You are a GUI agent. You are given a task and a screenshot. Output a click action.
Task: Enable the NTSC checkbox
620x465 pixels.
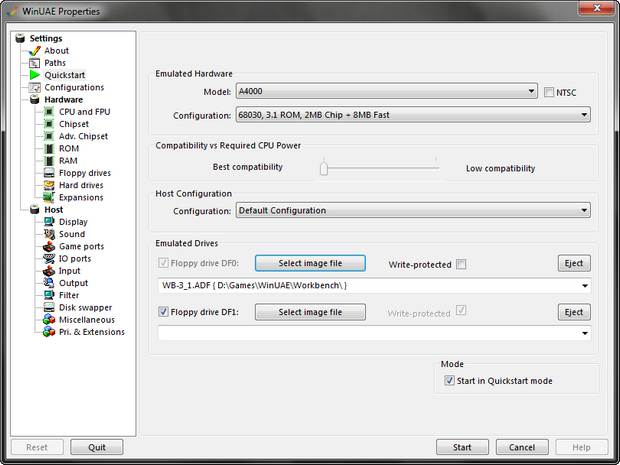coord(549,93)
